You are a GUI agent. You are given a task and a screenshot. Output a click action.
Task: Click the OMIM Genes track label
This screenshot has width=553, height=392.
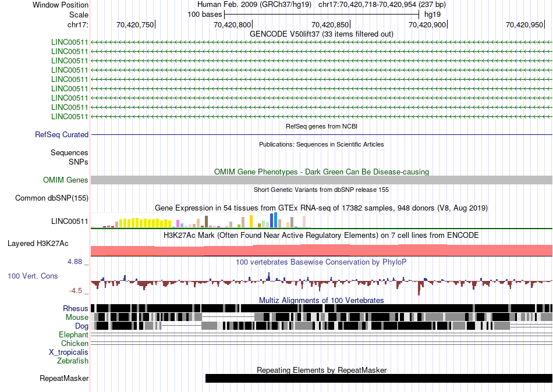point(65,180)
